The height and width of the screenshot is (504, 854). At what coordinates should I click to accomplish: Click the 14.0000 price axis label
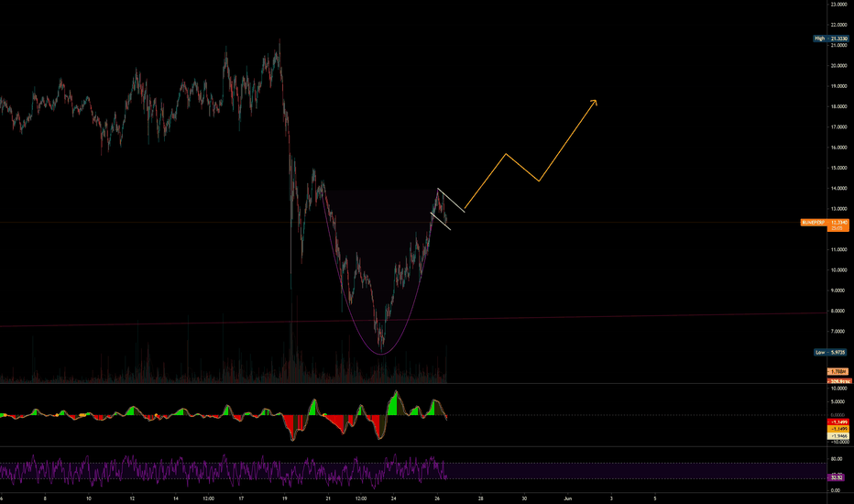838,189
